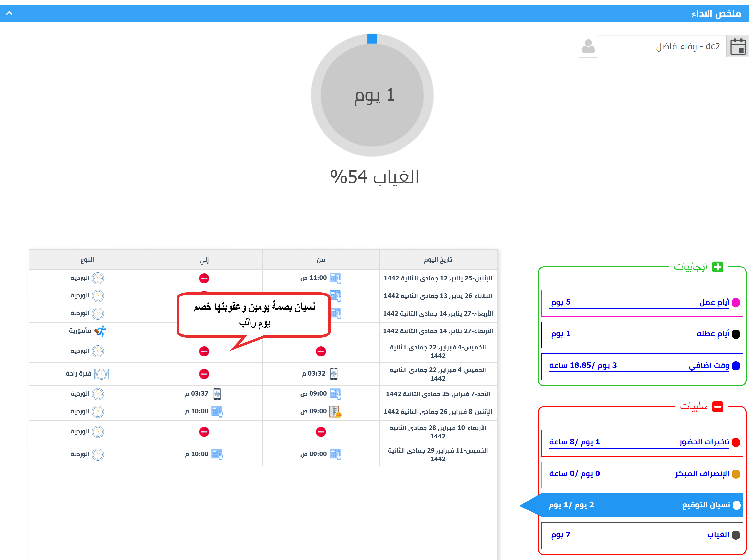
Task: Click the gray dot for الغياب
Action: click(x=735, y=535)
